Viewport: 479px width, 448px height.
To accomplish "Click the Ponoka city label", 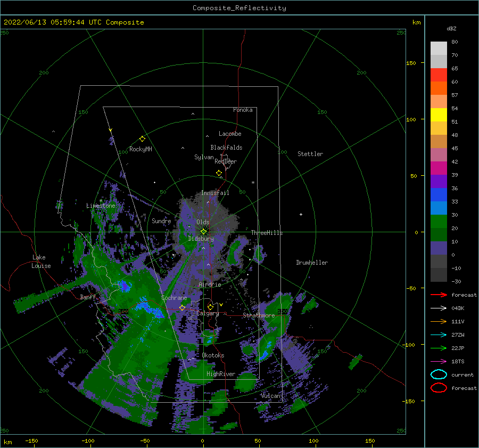I will click(243, 110).
